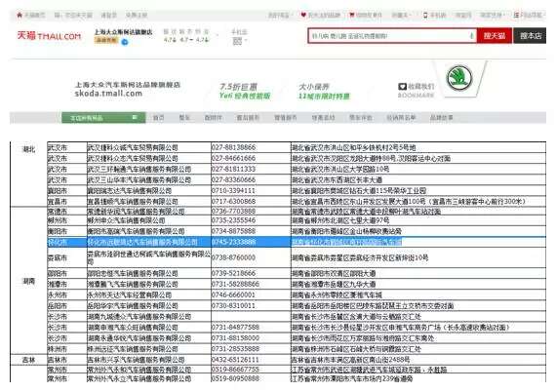
Task: Click phone number 0519-86667755
Action: pos(235,370)
